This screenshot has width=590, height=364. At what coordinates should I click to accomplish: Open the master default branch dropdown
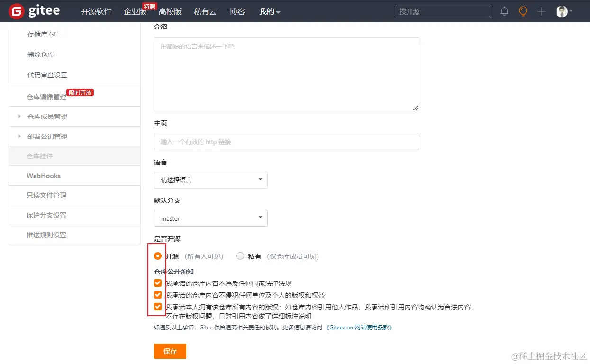(211, 218)
